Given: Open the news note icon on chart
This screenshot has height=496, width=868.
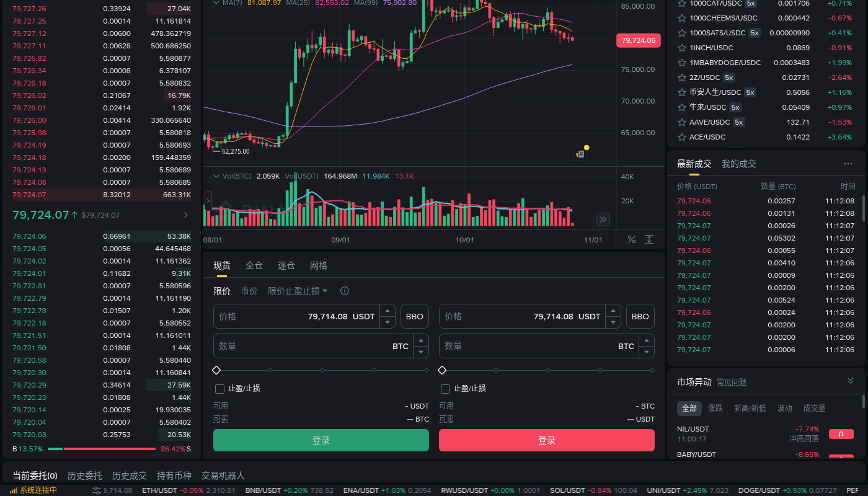Looking at the screenshot, I should (x=580, y=154).
